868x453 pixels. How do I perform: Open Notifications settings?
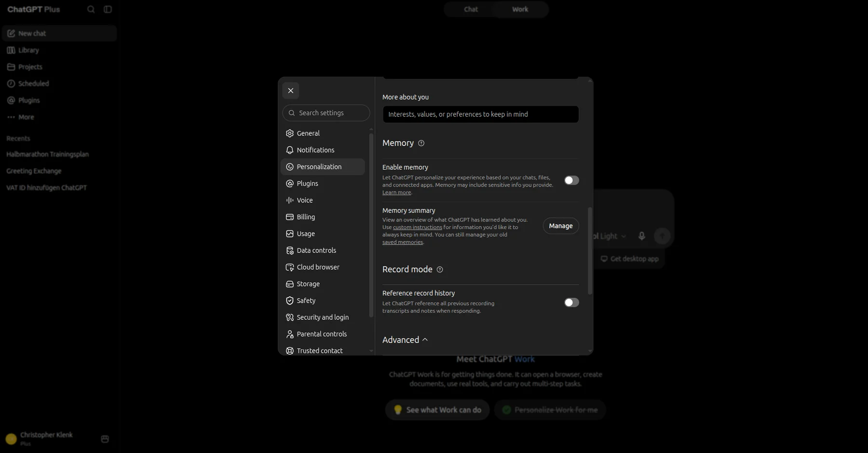[323, 150]
